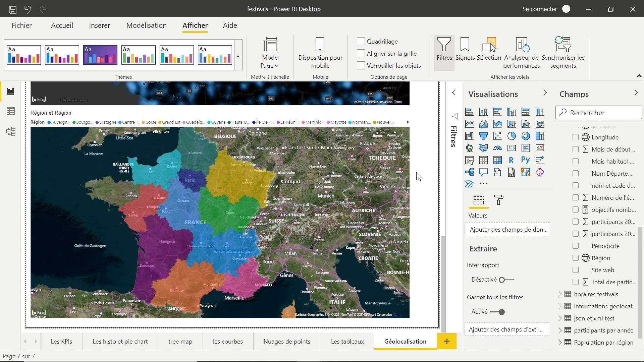Click the Undo arrow icon
Screen dimensions: 644x362
[28, 9]
